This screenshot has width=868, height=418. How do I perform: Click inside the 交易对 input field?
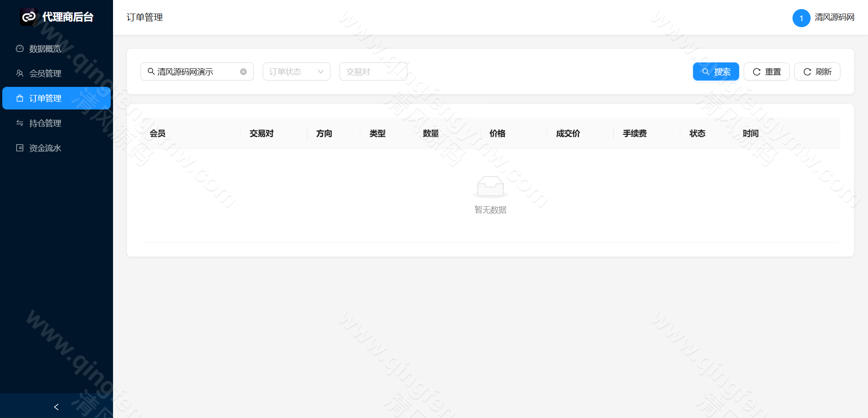(373, 71)
